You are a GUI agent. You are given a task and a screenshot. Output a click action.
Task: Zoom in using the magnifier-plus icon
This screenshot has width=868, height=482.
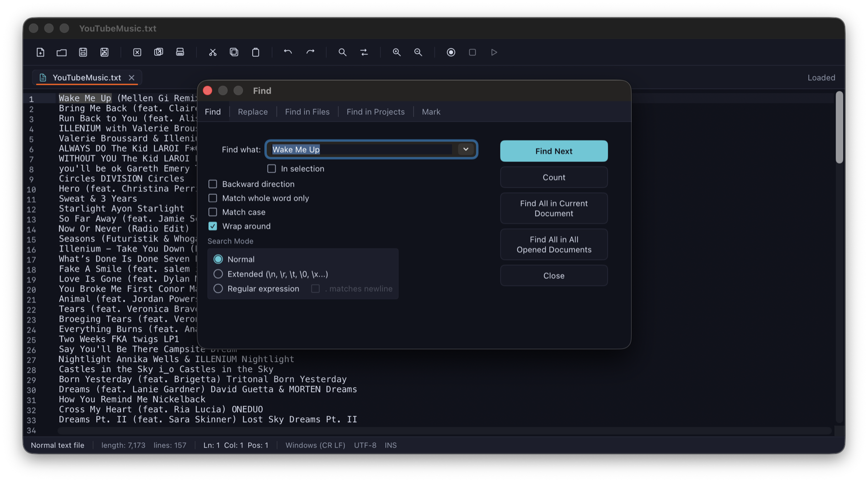click(396, 52)
